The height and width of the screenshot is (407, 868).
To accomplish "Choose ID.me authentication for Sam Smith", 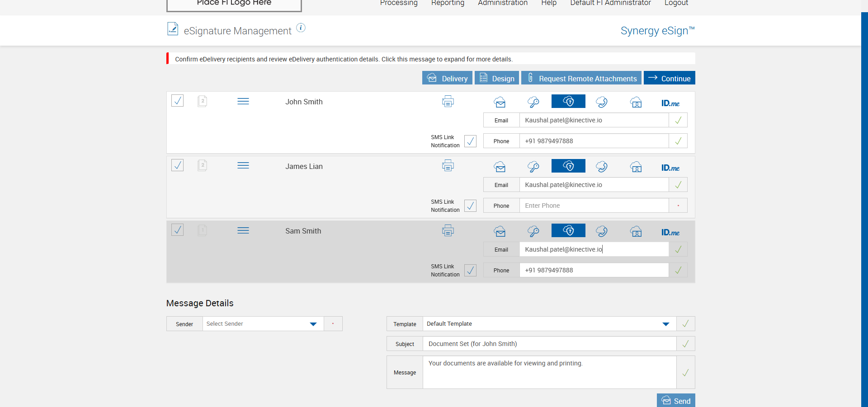I will coord(670,232).
